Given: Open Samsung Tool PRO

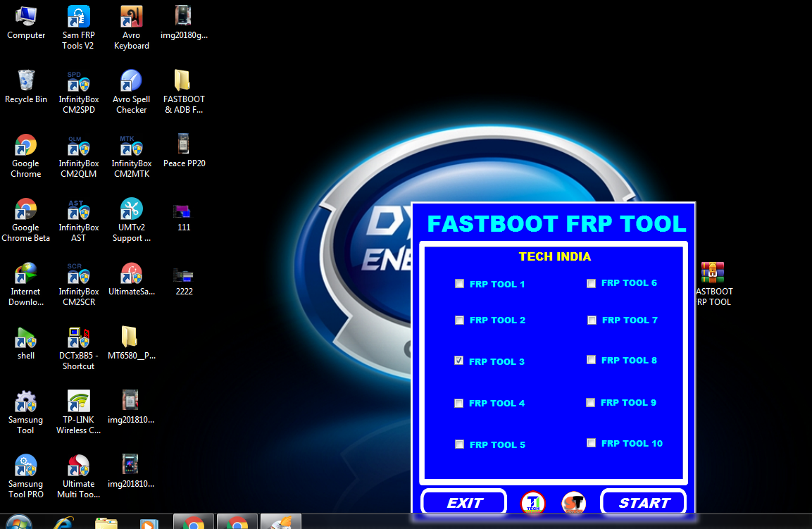Looking at the screenshot, I should (x=25, y=466).
